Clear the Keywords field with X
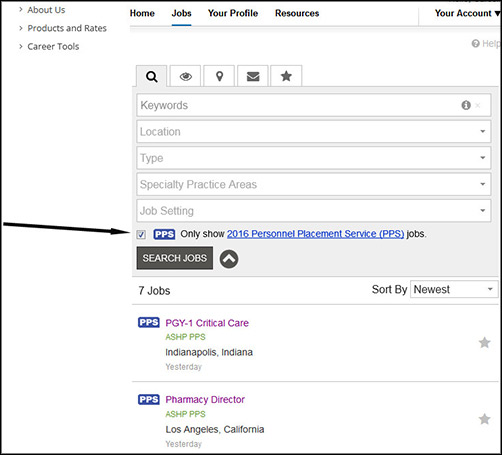 [478, 105]
